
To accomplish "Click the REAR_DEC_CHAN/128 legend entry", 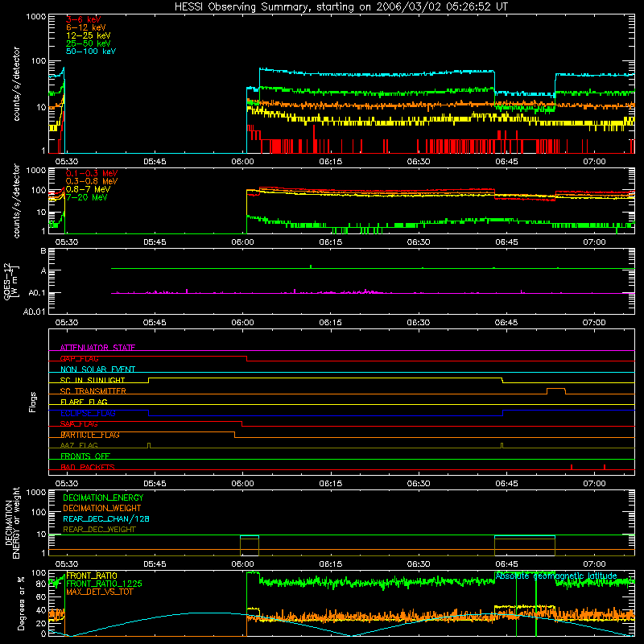I will [106, 518].
